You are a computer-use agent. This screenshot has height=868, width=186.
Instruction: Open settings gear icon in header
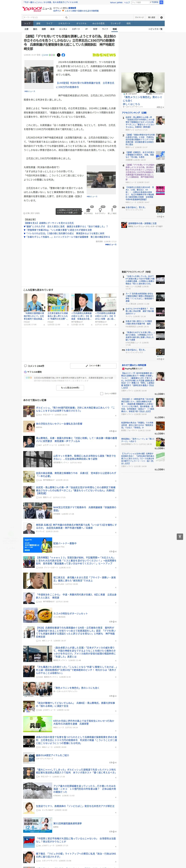(161, 18)
